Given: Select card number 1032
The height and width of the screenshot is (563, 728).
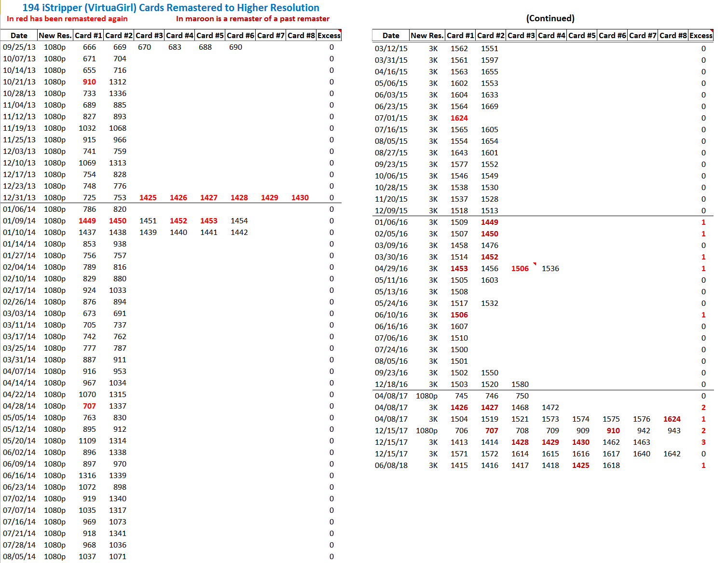Looking at the screenshot, I should point(87,128).
